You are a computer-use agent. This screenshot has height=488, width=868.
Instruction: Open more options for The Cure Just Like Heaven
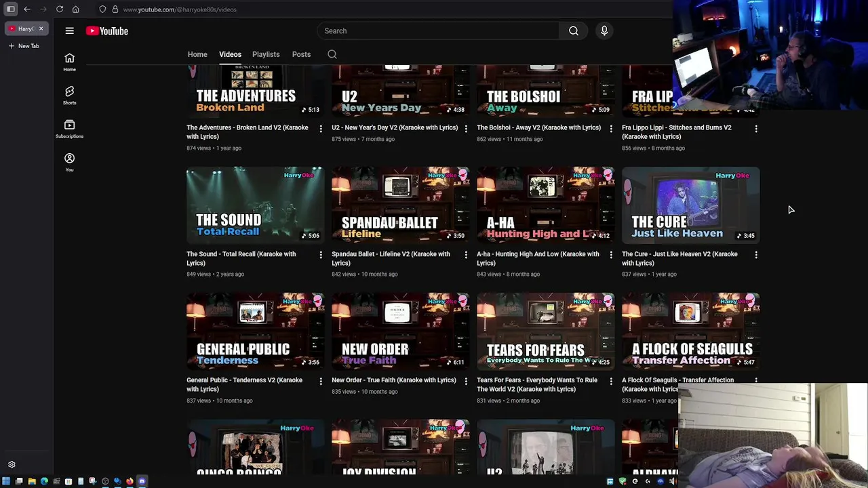756,255
